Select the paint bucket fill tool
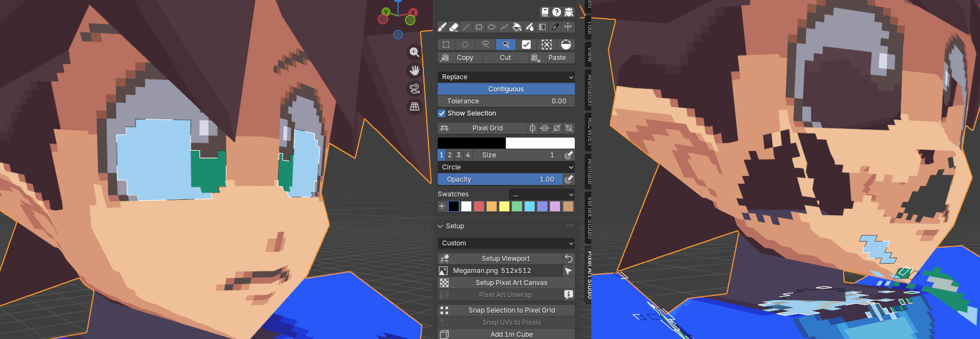The width and height of the screenshot is (980, 339). click(517, 27)
